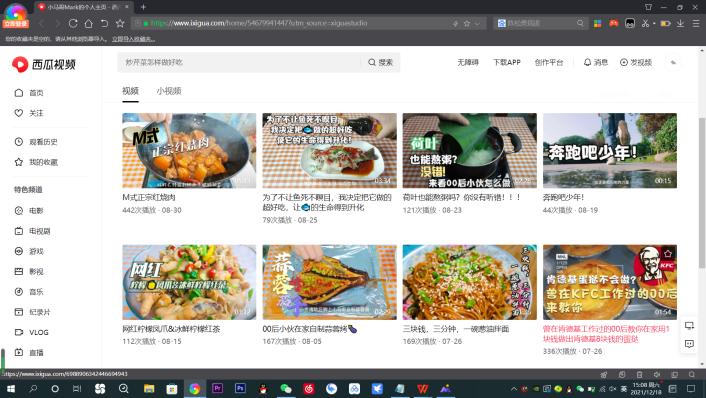
Task: Open 观看历史 in the sidebar
Action: point(36,142)
